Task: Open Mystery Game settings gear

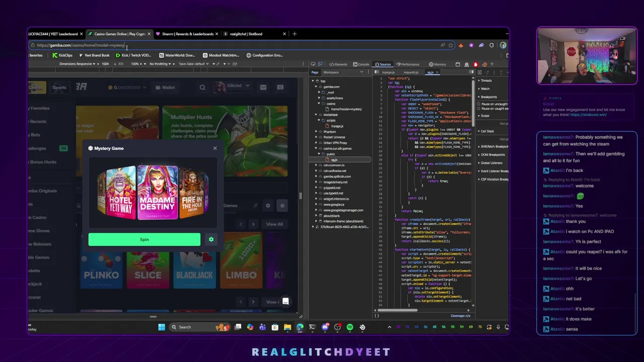Action: point(211,239)
